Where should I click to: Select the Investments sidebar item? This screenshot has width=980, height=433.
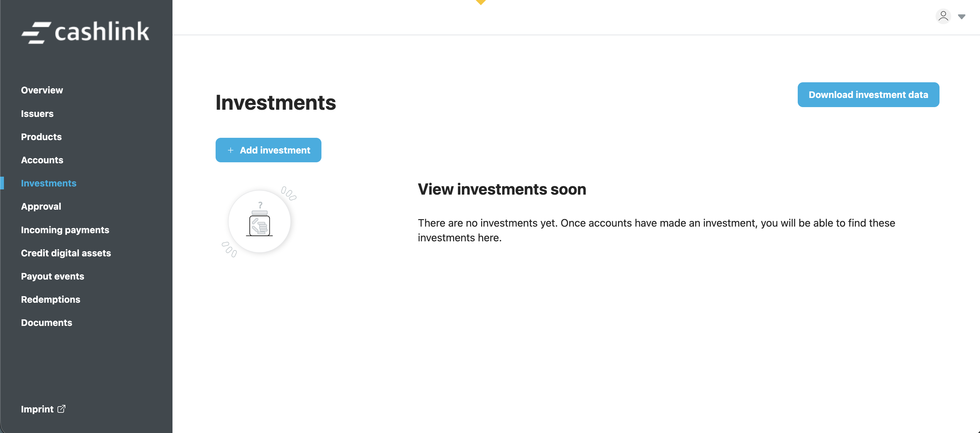(49, 183)
